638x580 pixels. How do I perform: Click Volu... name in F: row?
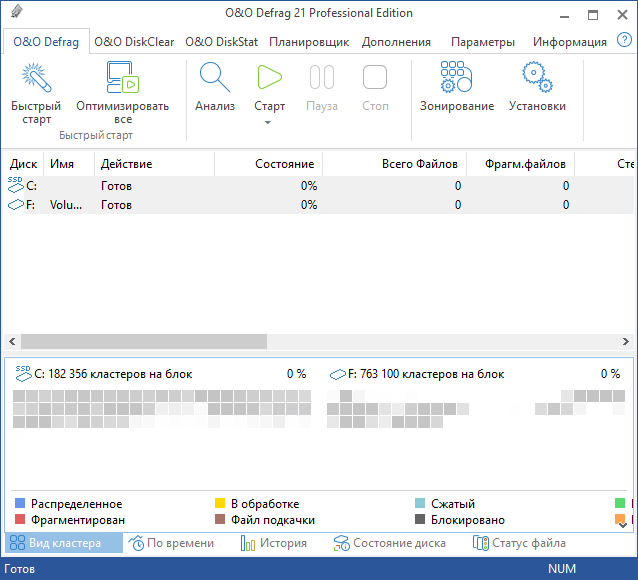click(66, 204)
